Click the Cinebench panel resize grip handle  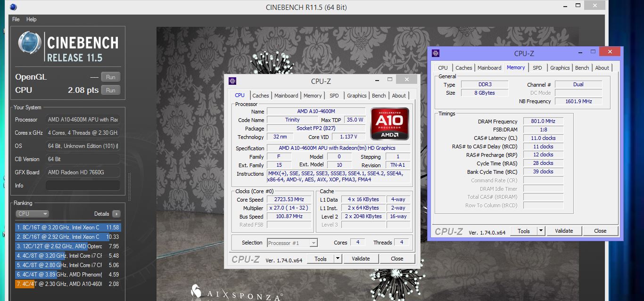tap(130, 187)
